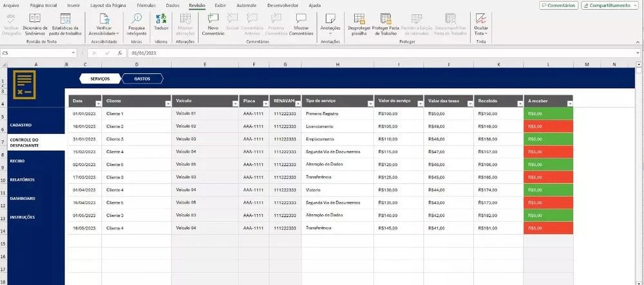
Task: Go to RECIBO in the sidebar
Action: click(17, 161)
